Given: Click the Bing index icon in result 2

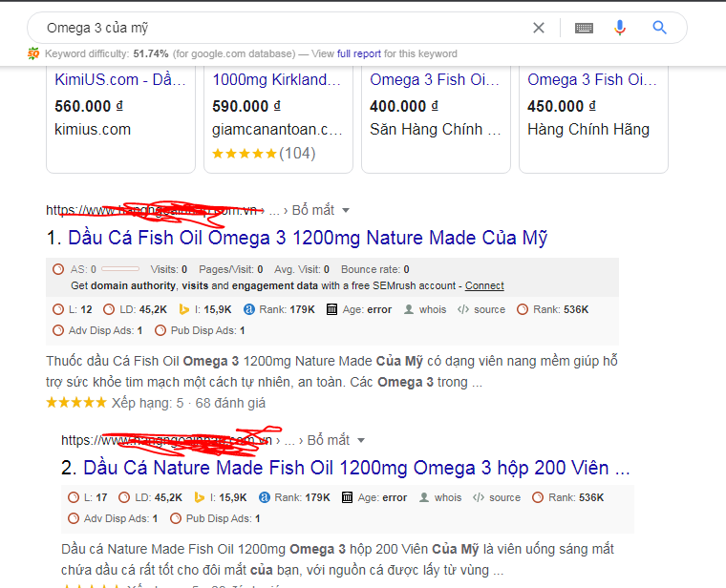Looking at the screenshot, I should tap(199, 497).
